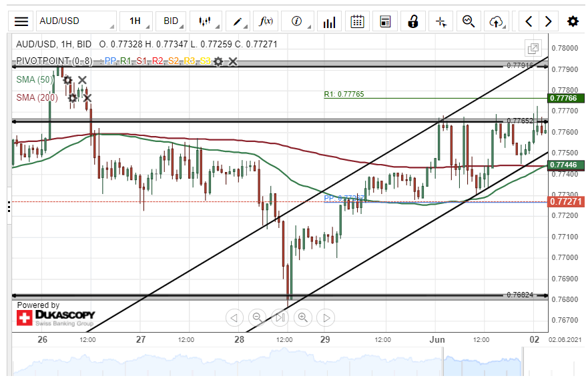Open the AUD/USD instrument selector
The image size is (588, 380).
(x=75, y=21)
